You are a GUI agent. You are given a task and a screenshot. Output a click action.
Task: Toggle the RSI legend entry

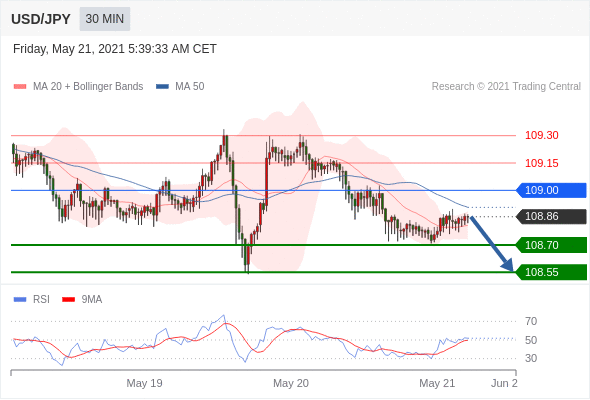[32, 300]
